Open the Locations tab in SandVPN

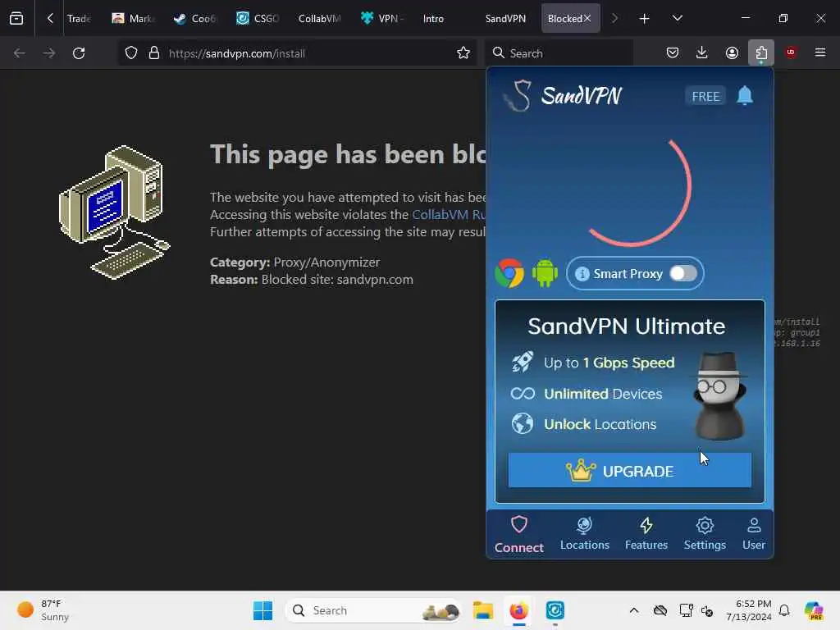coord(584,534)
